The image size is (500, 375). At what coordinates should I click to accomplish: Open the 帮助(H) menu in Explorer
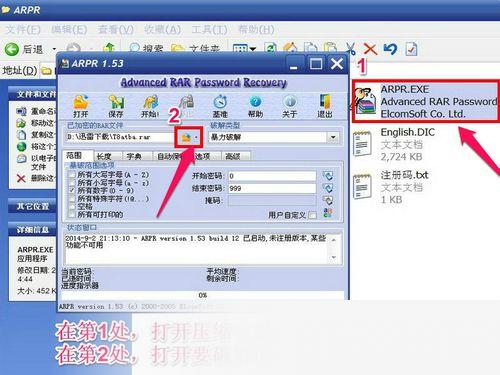pos(256,30)
